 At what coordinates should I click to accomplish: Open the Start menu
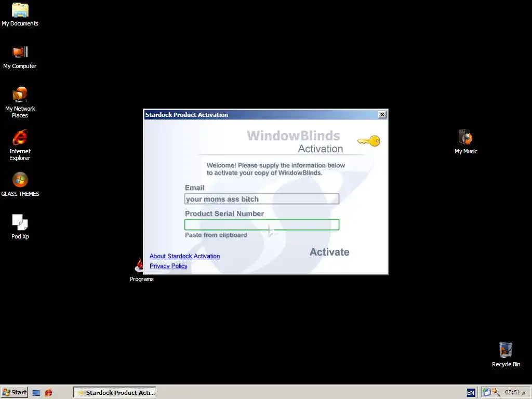pos(14,393)
